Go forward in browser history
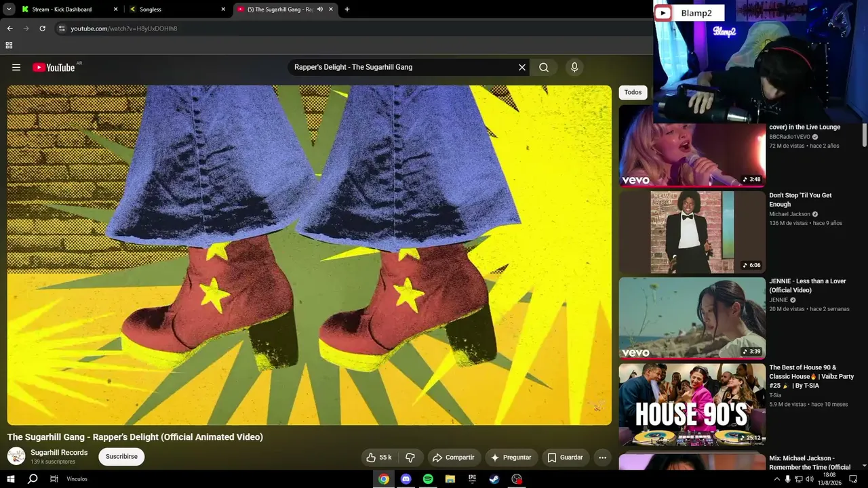868x488 pixels. click(26, 28)
